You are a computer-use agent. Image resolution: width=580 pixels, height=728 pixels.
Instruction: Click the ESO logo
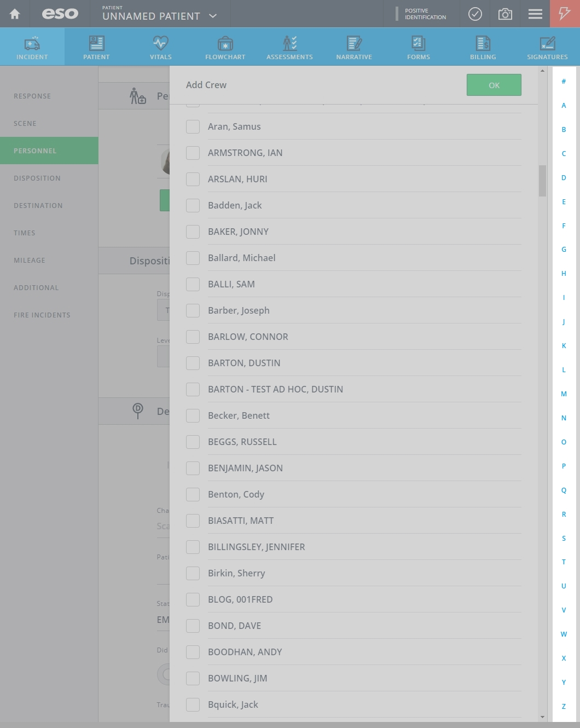(60, 14)
